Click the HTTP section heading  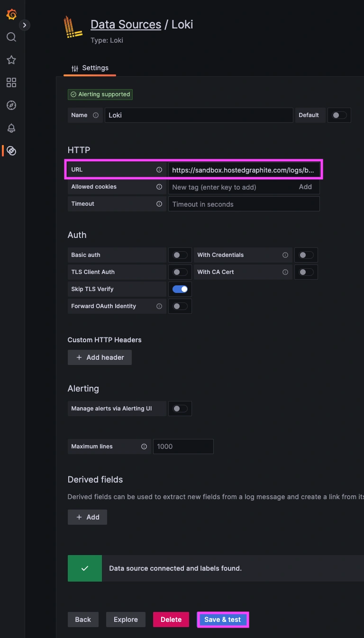tap(79, 150)
